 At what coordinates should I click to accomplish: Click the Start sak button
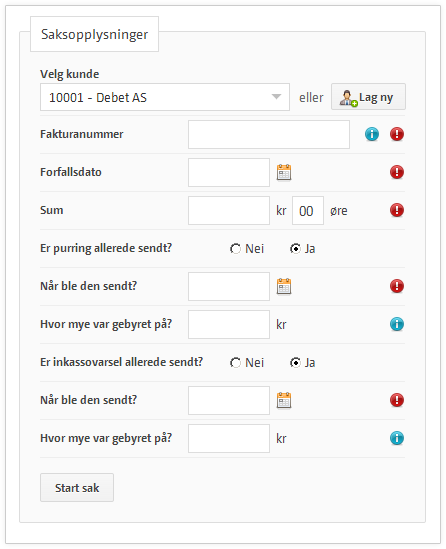coord(77,488)
